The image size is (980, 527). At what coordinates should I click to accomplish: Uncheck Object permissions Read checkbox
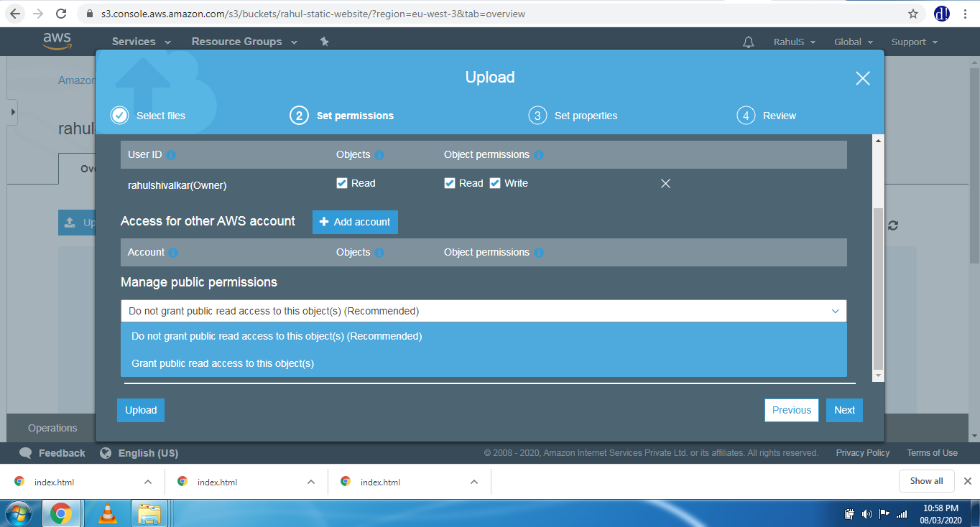450,183
